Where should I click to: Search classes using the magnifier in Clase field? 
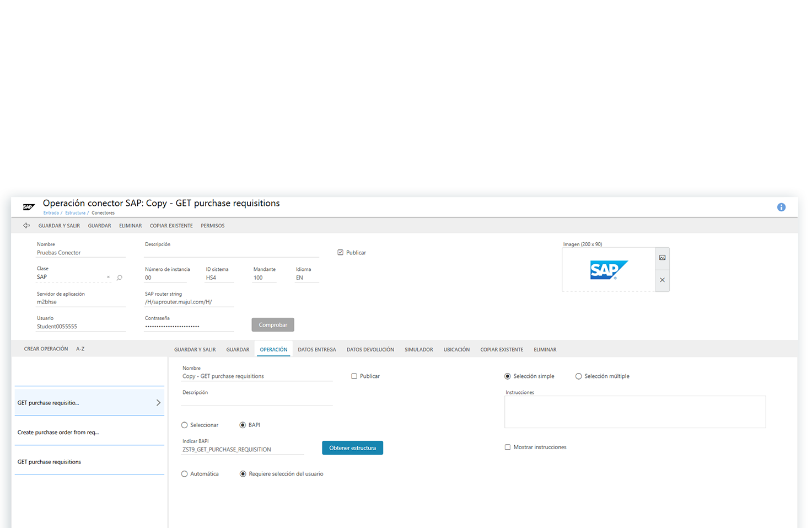pyautogui.click(x=119, y=278)
